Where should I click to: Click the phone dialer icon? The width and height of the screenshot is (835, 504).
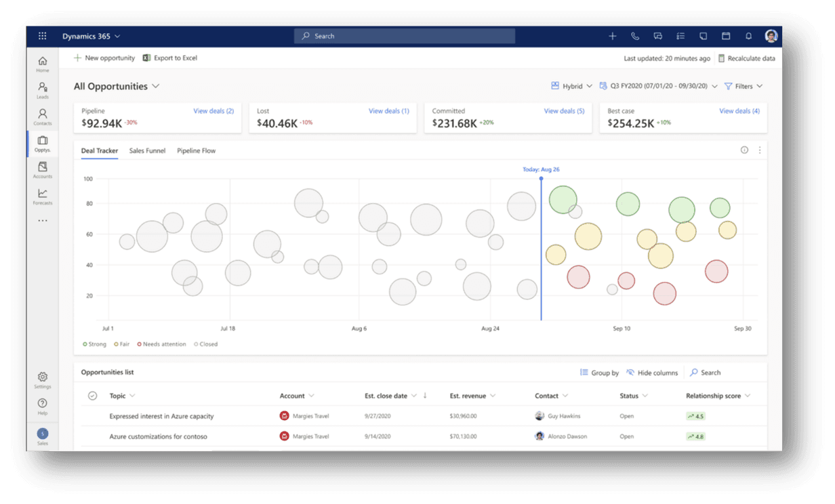635,36
